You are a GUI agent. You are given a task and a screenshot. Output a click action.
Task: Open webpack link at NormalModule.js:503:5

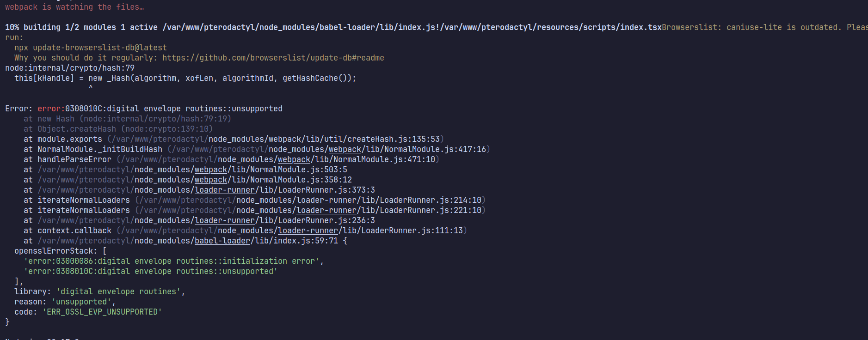coord(211,170)
